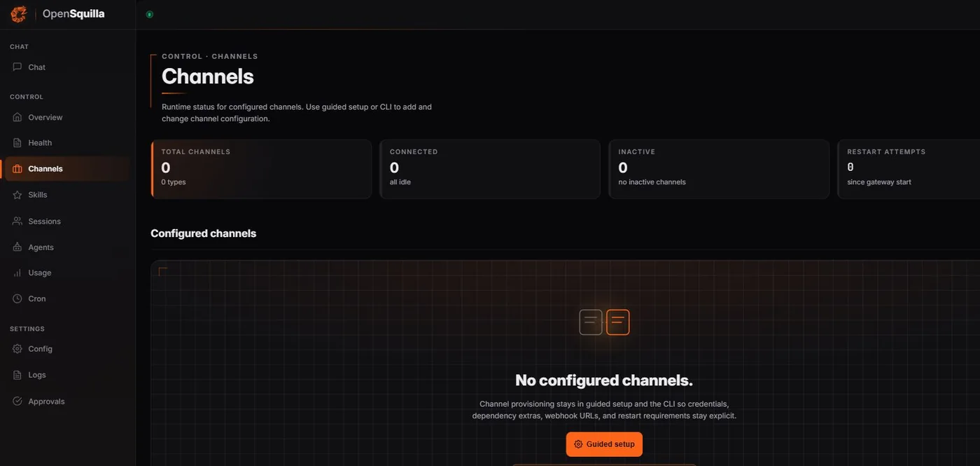Click the Connected stat card

point(490,169)
